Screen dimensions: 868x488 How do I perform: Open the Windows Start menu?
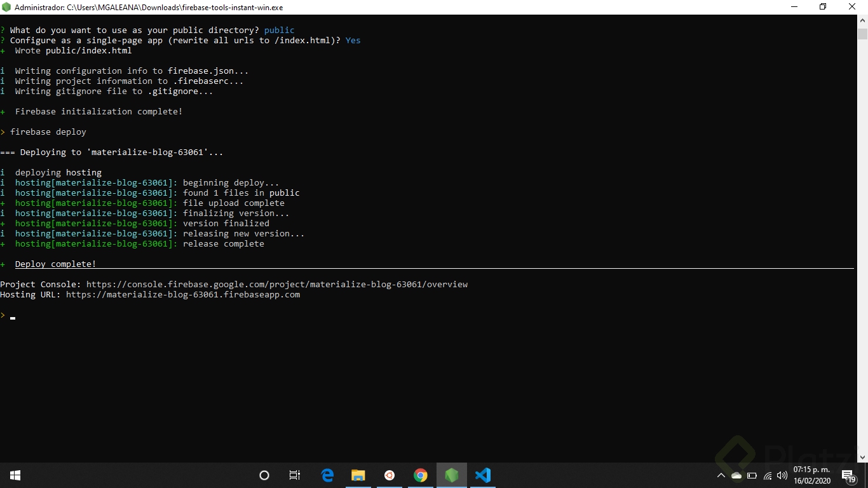point(15,475)
